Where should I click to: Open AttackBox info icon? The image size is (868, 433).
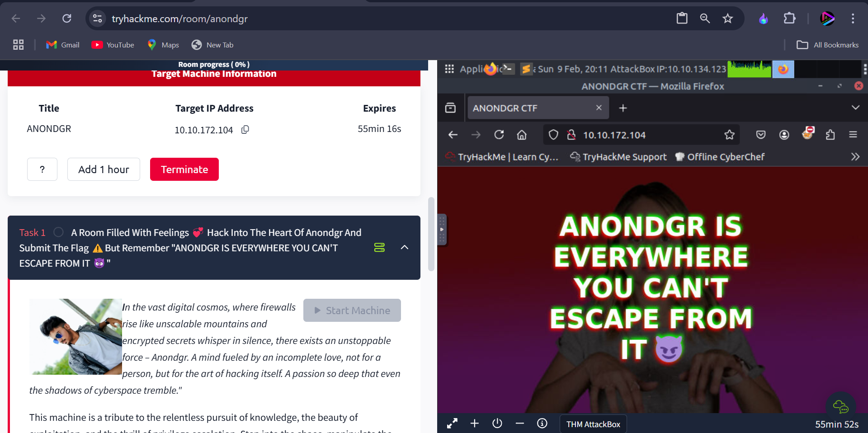tap(542, 424)
